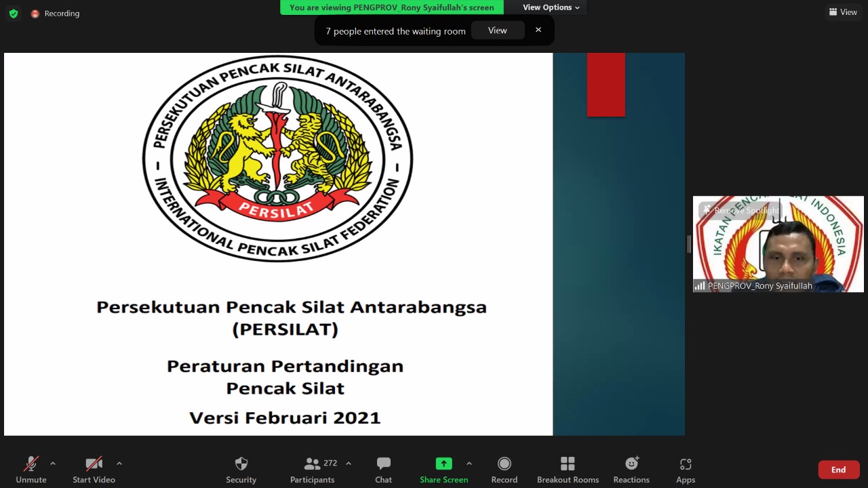868x488 pixels.
Task: Toggle meeting recording with Record button
Action: [x=504, y=469]
